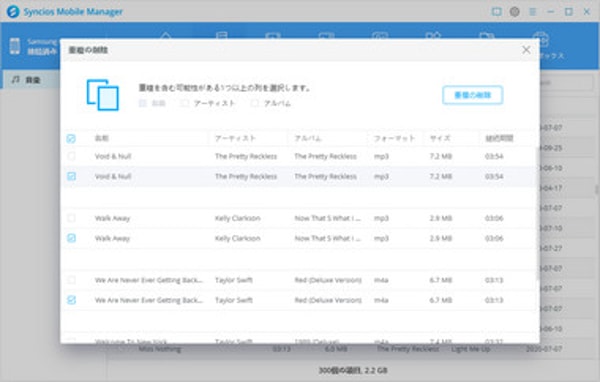This screenshot has height=382, width=600.
Task: Click Samsung device name in header
Action: click(42, 41)
